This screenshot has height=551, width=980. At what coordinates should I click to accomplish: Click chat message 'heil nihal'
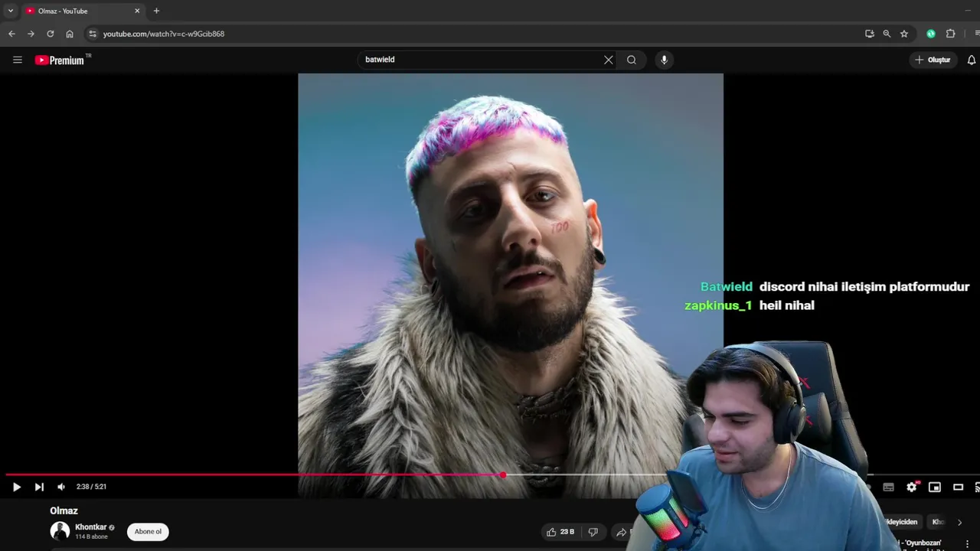[787, 305]
